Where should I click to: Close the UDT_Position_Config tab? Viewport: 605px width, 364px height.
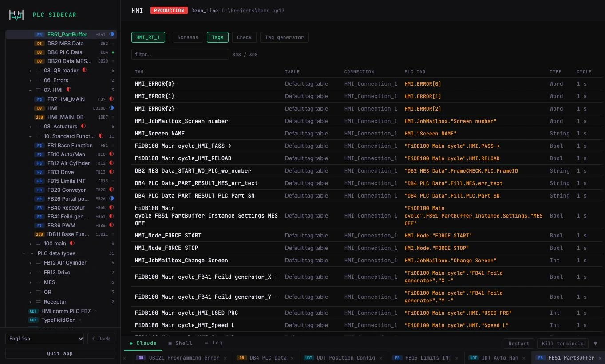pos(381,358)
